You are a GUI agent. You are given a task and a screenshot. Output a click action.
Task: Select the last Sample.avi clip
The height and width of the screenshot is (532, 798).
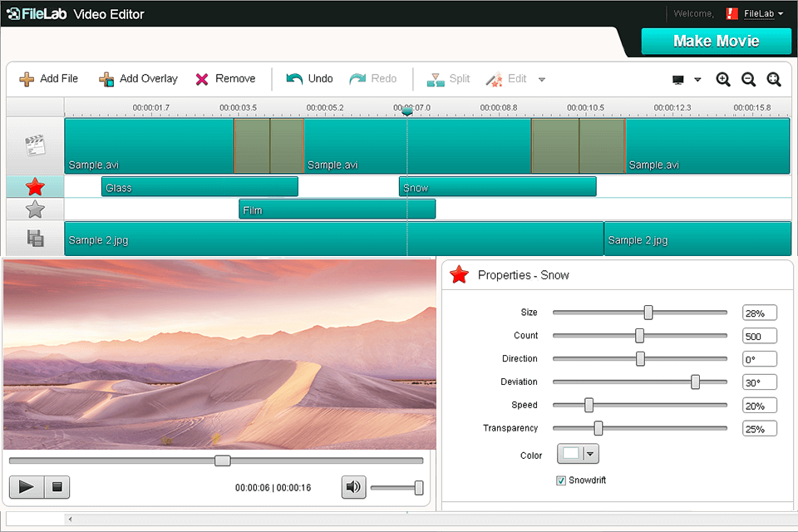click(707, 146)
